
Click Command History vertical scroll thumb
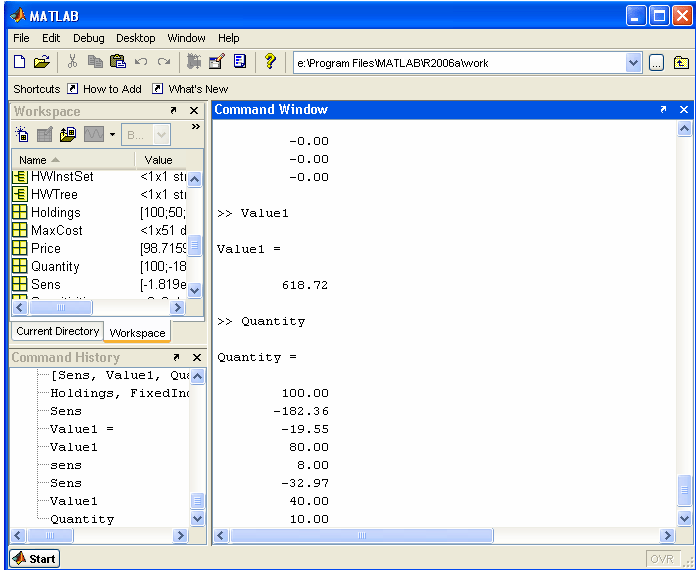pos(197,501)
